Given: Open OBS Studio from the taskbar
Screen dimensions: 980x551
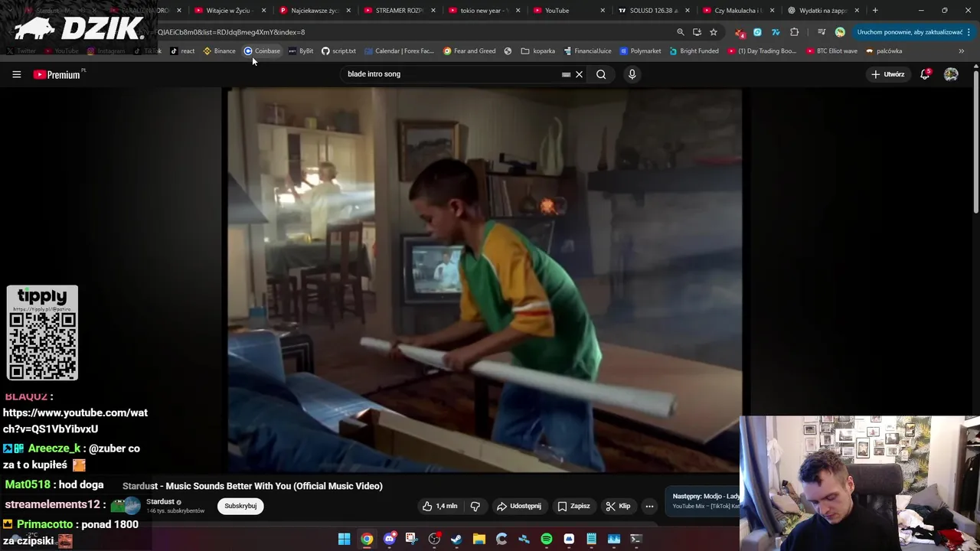Looking at the screenshot, I should click(434, 540).
